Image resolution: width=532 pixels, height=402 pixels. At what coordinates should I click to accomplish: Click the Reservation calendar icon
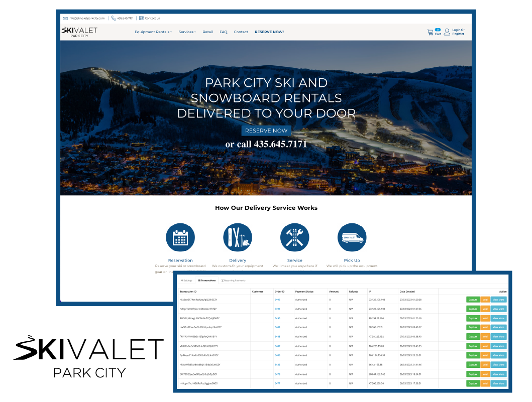pyautogui.click(x=180, y=237)
